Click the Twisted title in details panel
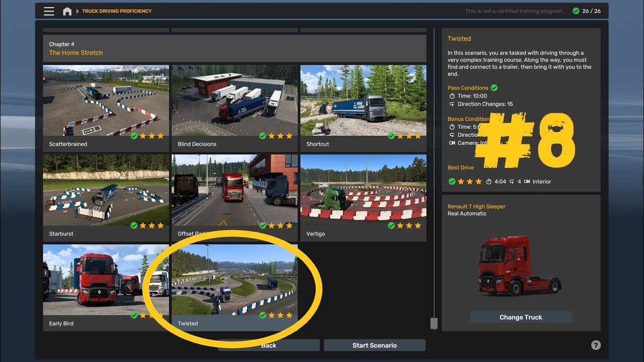The width and height of the screenshot is (644, 362). pos(459,39)
